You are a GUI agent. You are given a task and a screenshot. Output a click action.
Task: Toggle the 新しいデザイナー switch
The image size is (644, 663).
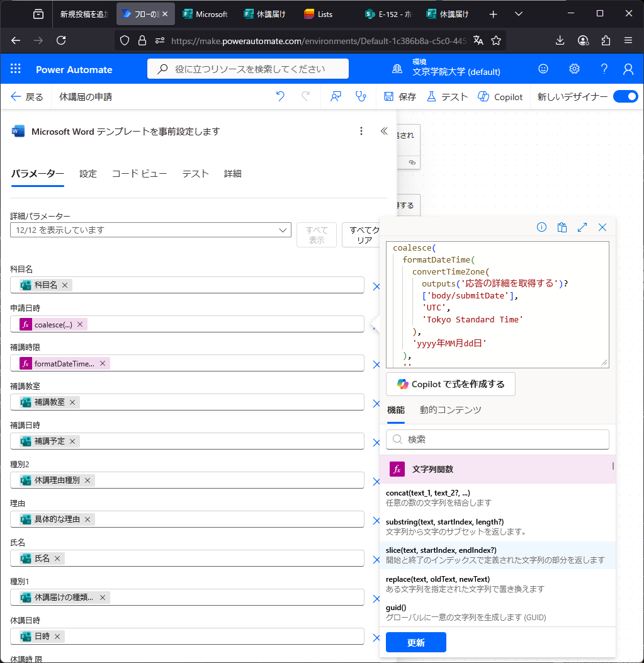click(x=625, y=96)
